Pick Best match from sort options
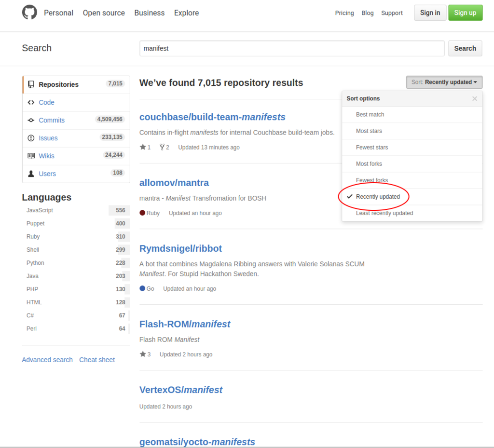Screen dimensions: 494x448 [x=370, y=115]
